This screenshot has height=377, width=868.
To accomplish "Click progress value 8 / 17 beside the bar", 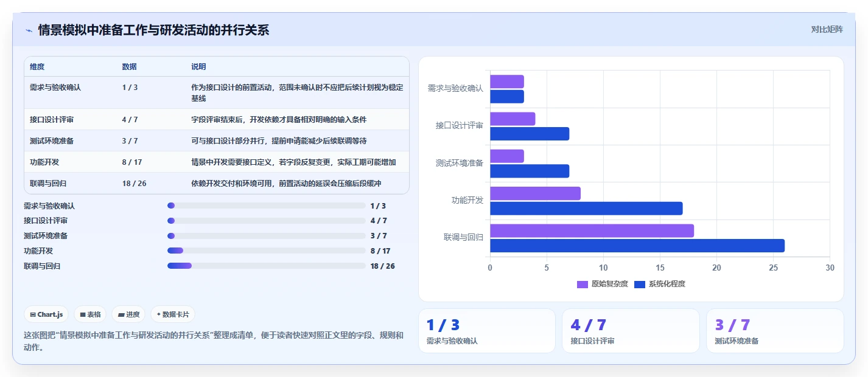I will pos(380,251).
